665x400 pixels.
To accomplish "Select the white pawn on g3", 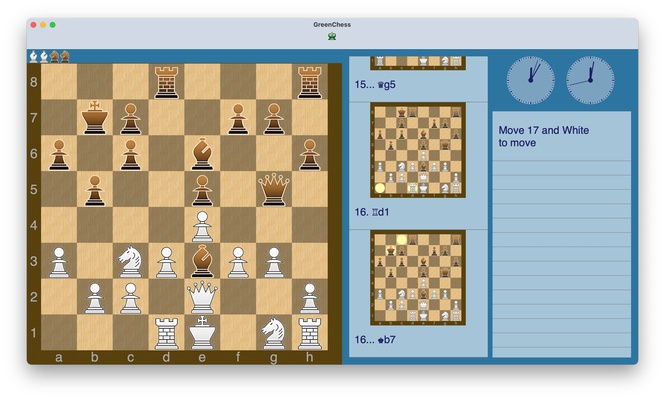I will tap(274, 262).
